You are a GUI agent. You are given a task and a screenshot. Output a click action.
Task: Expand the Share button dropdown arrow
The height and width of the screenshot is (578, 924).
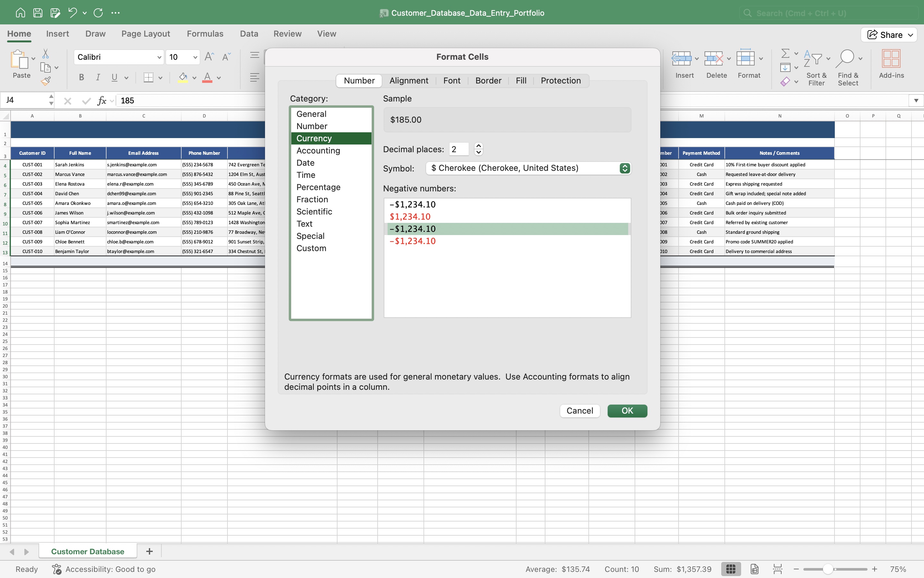point(911,35)
